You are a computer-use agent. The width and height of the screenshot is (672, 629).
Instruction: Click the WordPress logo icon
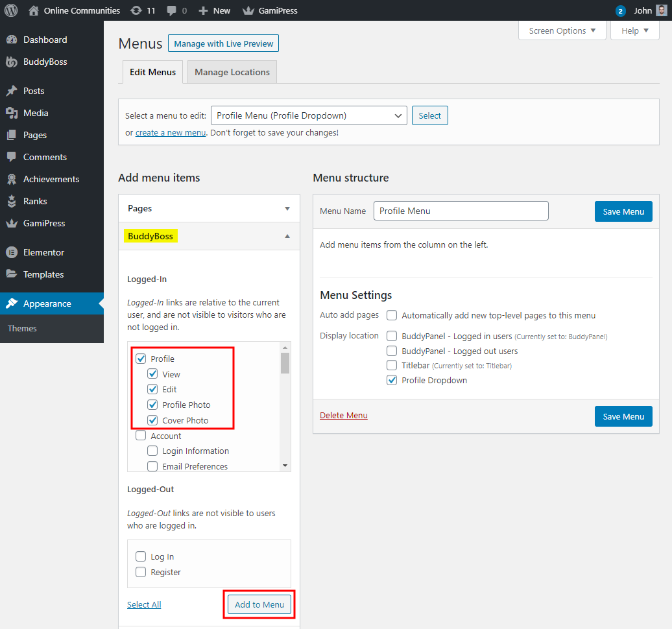[x=11, y=10]
